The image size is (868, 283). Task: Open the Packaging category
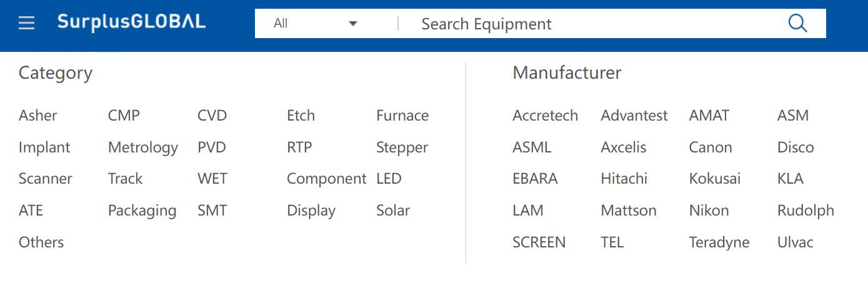pos(142,211)
